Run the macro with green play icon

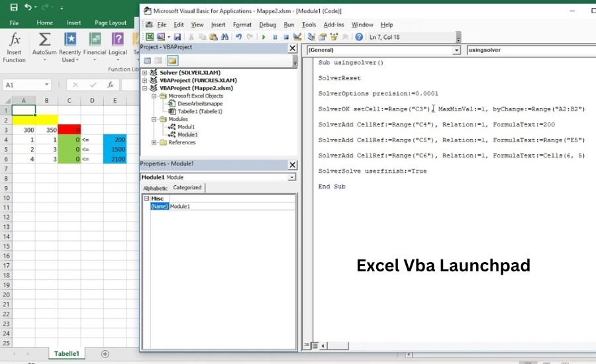click(x=264, y=37)
